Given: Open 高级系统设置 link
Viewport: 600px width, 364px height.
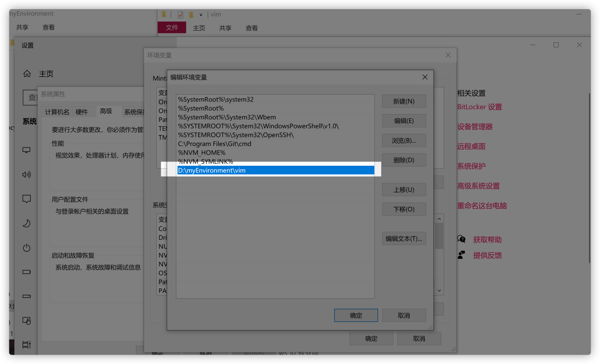Looking at the screenshot, I should tap(478, 186).
